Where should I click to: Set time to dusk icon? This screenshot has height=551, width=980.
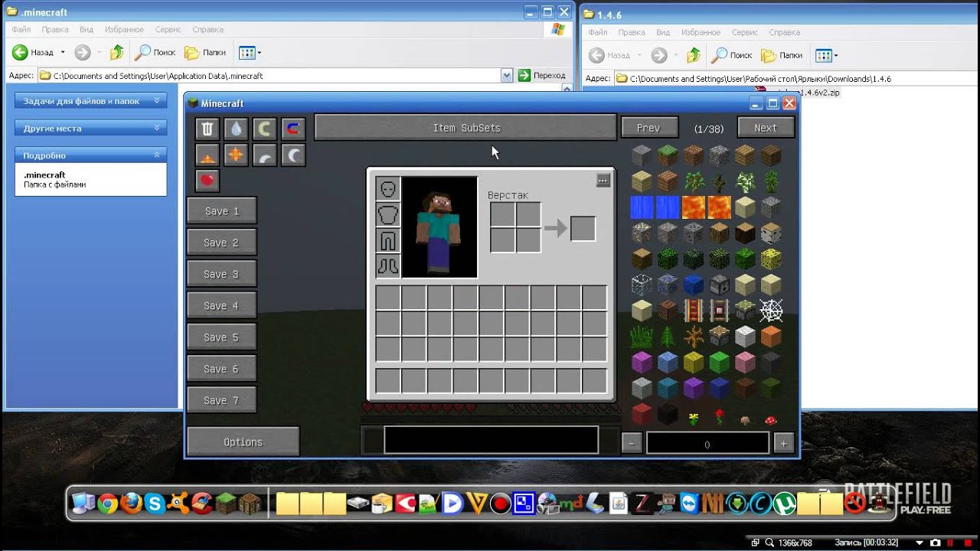click(264, 155)
